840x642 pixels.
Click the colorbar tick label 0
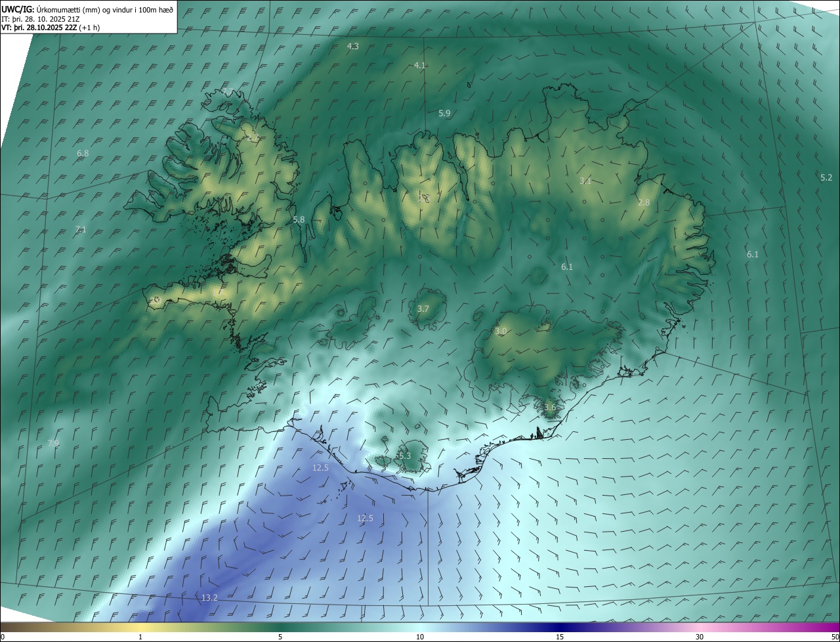(2, 637)
